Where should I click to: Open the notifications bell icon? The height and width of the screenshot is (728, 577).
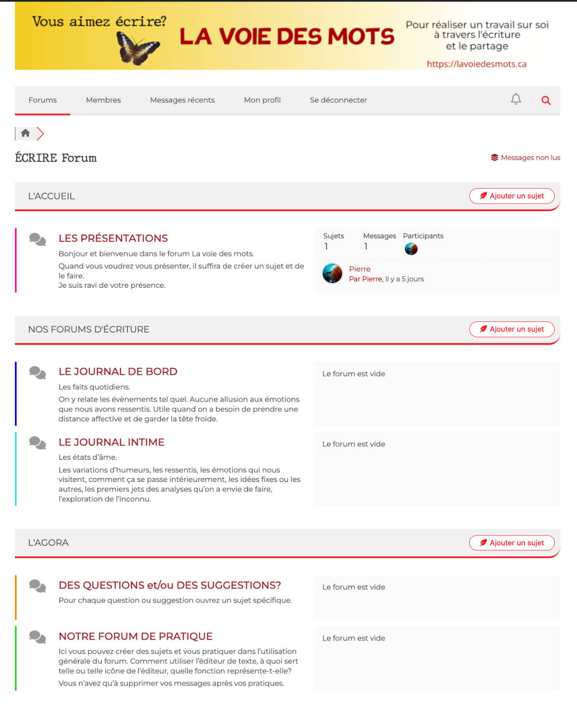point(516,99)
